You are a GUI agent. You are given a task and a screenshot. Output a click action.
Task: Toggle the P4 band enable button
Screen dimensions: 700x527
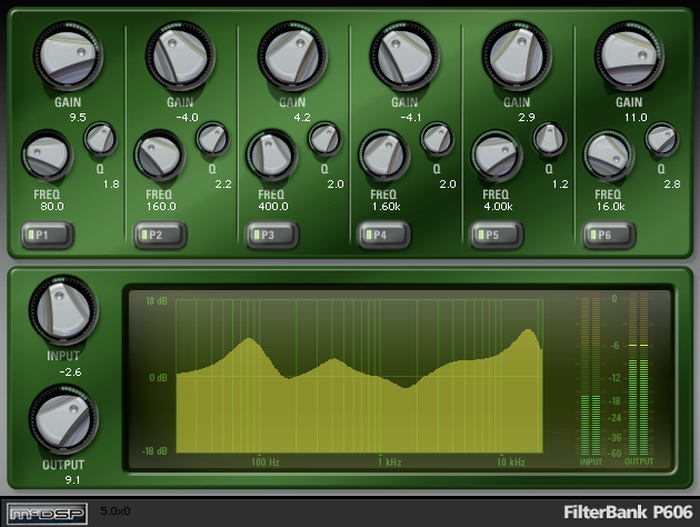point(384,235)
